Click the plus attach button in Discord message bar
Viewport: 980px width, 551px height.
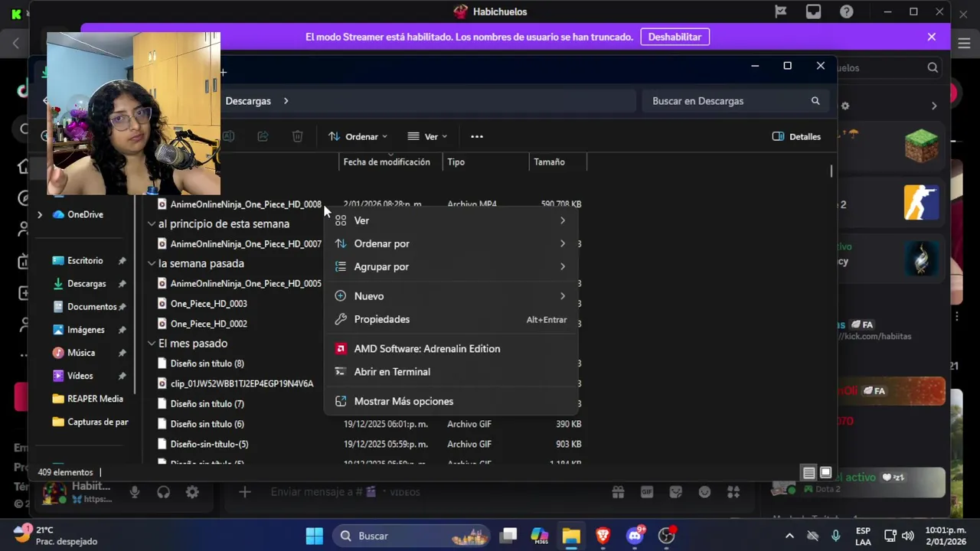245,492
